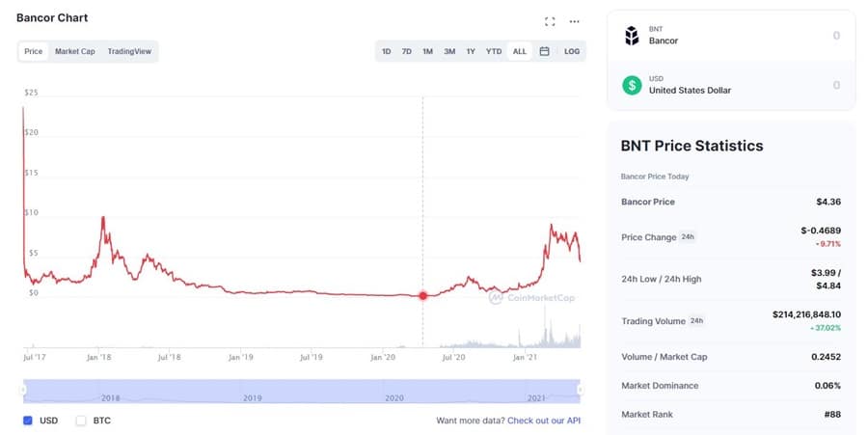This screenshot has width=868, height=435.
Task: Enable the BTC checkbox
Action: [81, 421]
